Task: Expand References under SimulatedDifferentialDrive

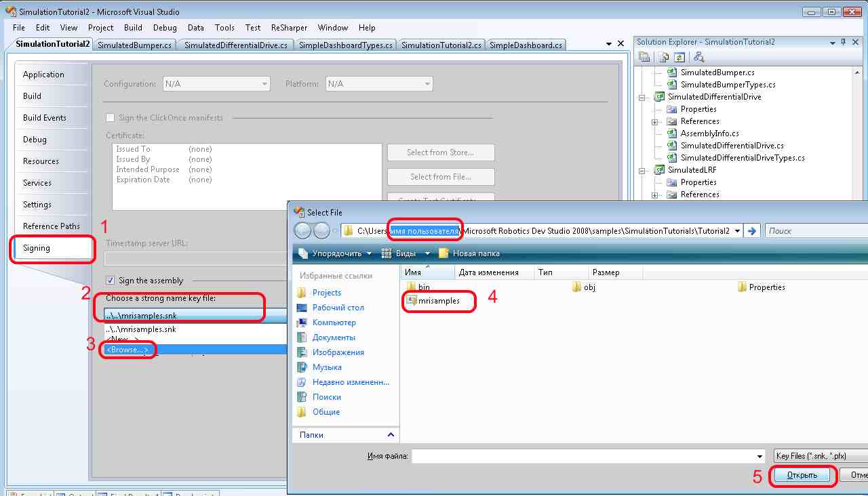Action: click(x=655, y=122)
